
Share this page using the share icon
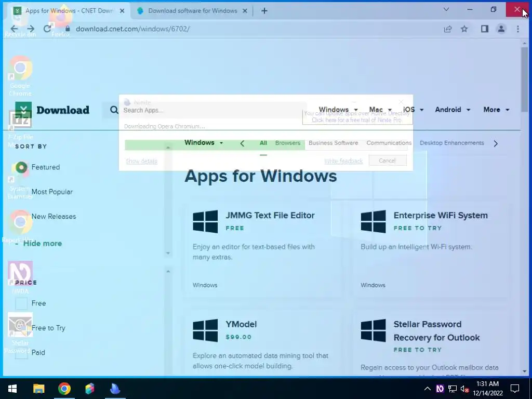click(x=448, y=29)
